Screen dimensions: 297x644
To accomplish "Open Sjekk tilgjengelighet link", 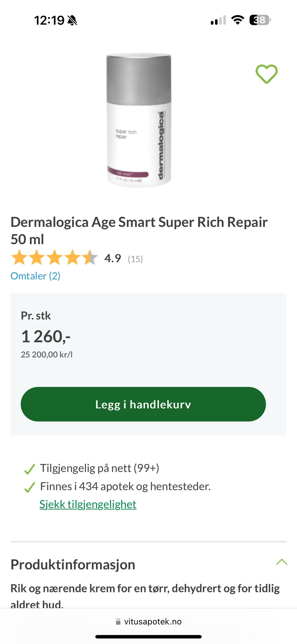I will (x=88, y=504).
